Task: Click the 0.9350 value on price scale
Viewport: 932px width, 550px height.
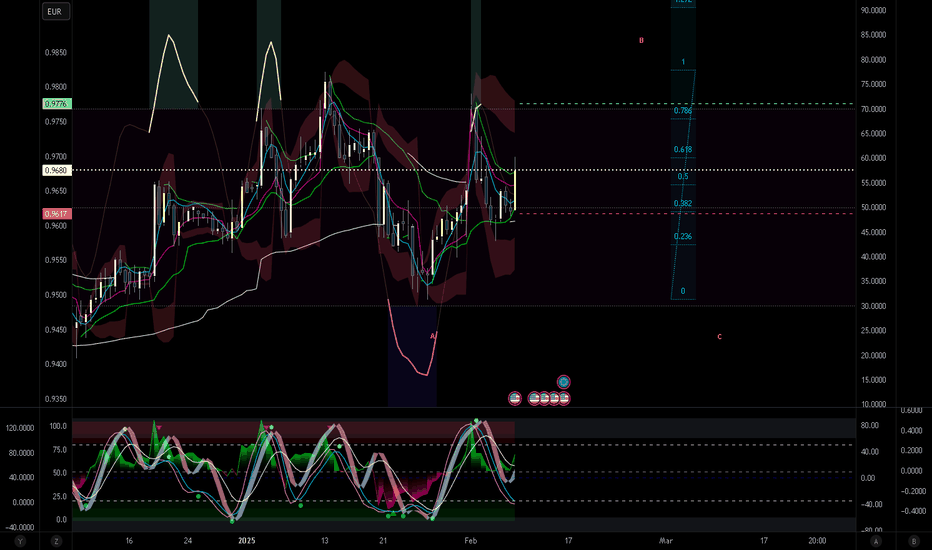Action: [x=56, y=399]
